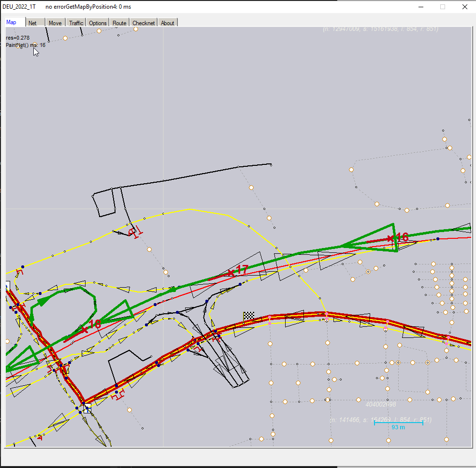476x468 pixels.
Task: Click red X waypoint marker 18
Action: (85, 330)
